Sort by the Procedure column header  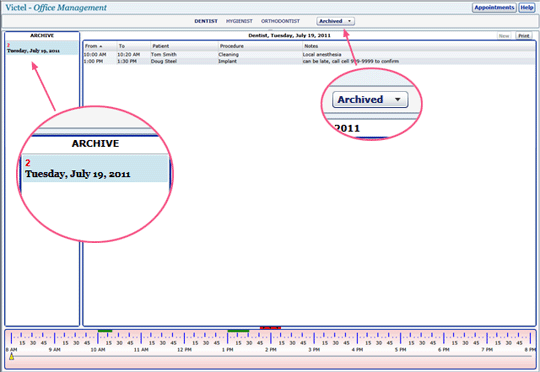260,46
